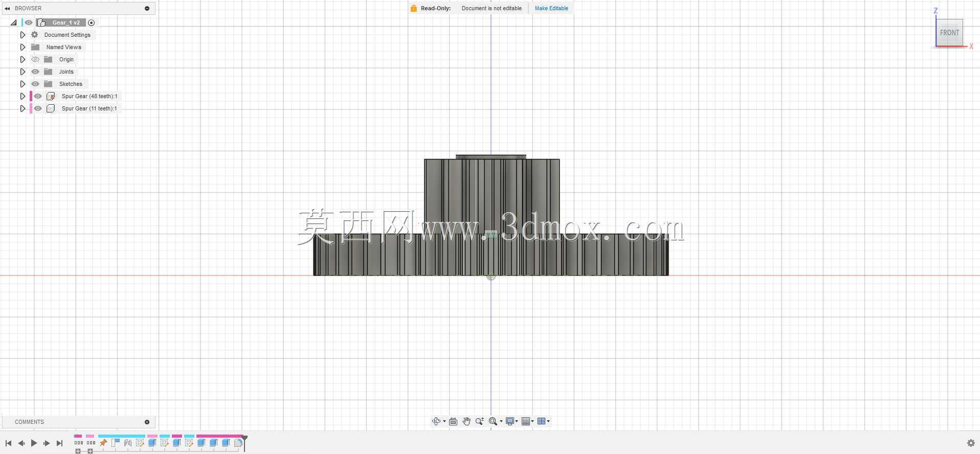Open Display Settings monitor icon
Screen dimensions: 980x454
pyautogui.click(x=509, y=421)
